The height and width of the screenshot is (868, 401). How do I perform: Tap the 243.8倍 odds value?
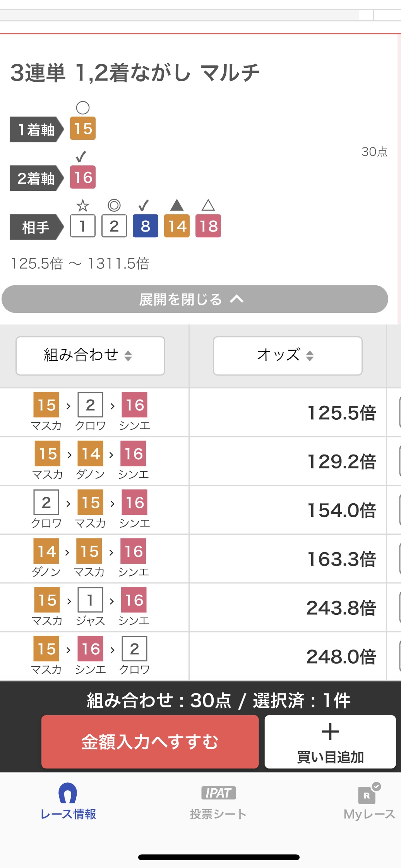[341, 607]
